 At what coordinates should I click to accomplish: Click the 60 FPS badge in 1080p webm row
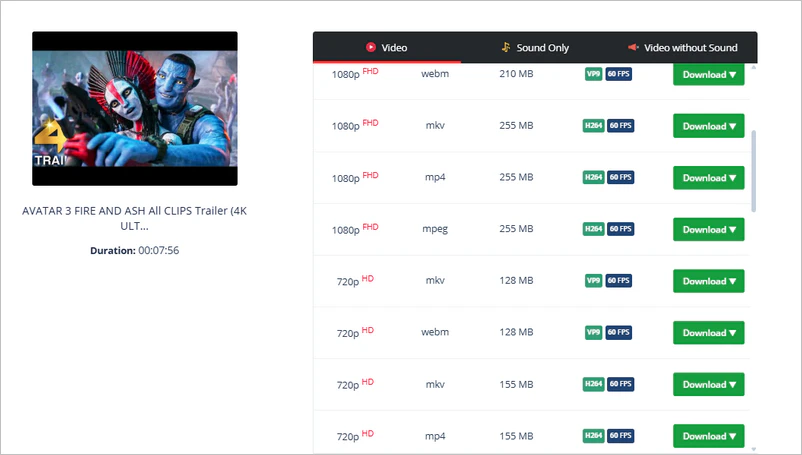pos(619,74)
